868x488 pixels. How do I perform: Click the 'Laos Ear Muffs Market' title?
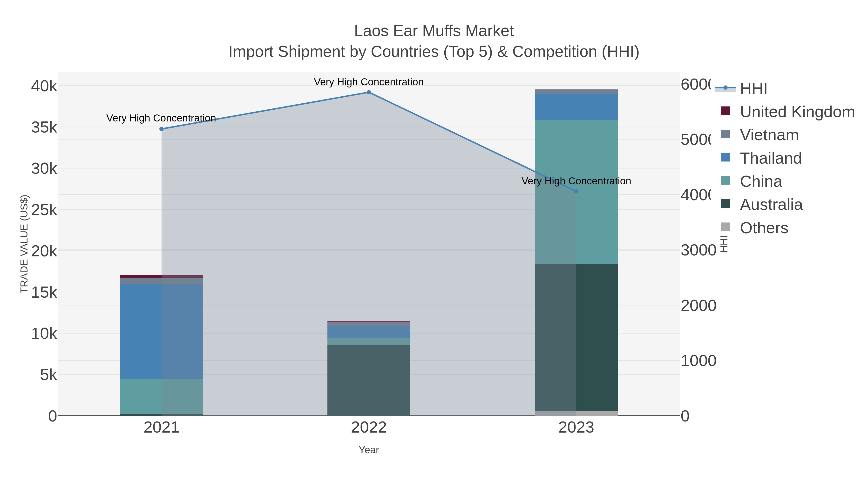click(434, 31)
